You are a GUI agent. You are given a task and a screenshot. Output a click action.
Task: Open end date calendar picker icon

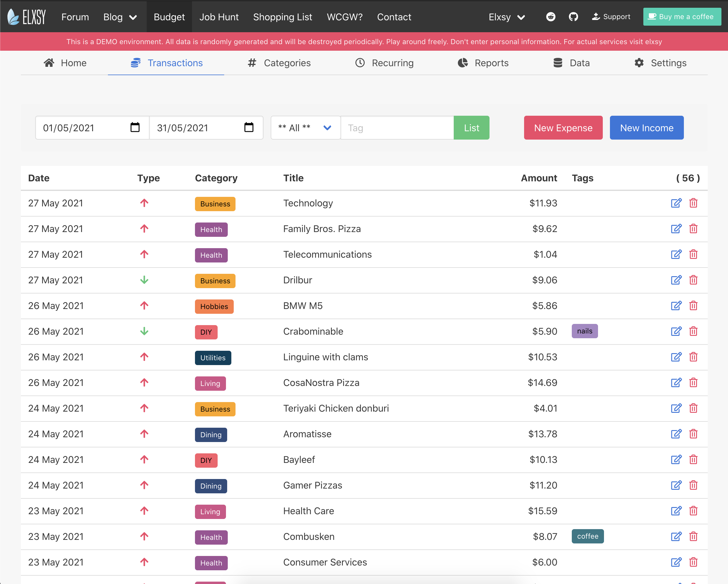(249, 127)
